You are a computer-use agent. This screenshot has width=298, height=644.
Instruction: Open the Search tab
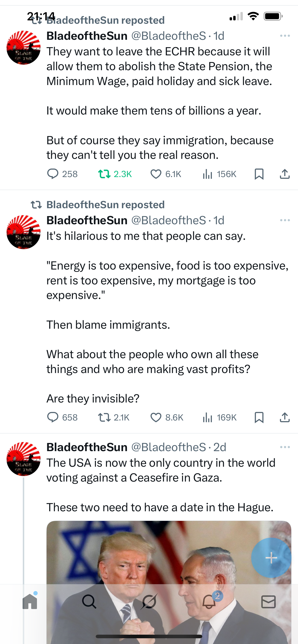click(x=89, y=602)
